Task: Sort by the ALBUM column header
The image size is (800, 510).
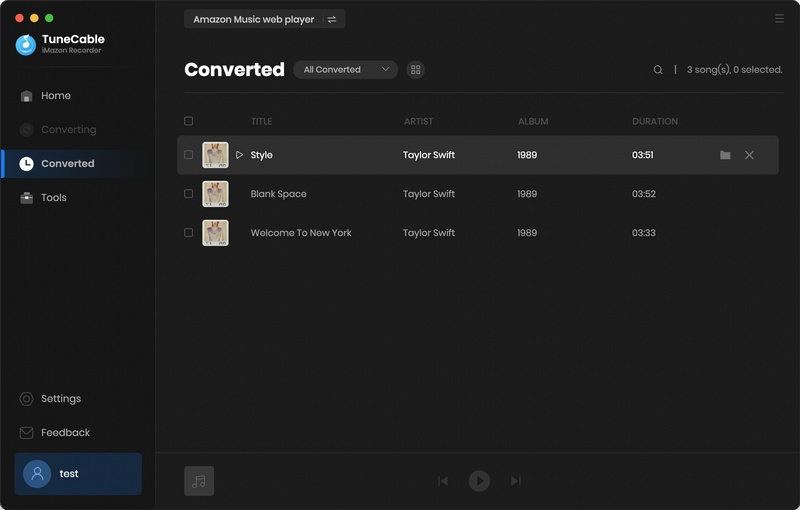Action: pyautogui.click(x=533, y=121)
